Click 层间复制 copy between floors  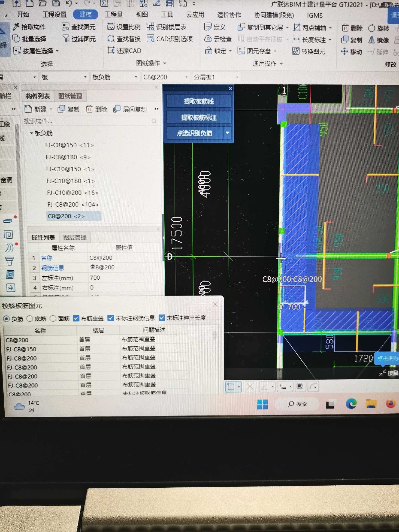coord(130,109)
